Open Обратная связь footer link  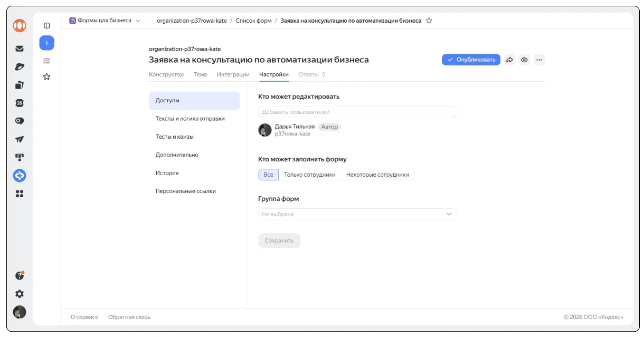[129, 317]
